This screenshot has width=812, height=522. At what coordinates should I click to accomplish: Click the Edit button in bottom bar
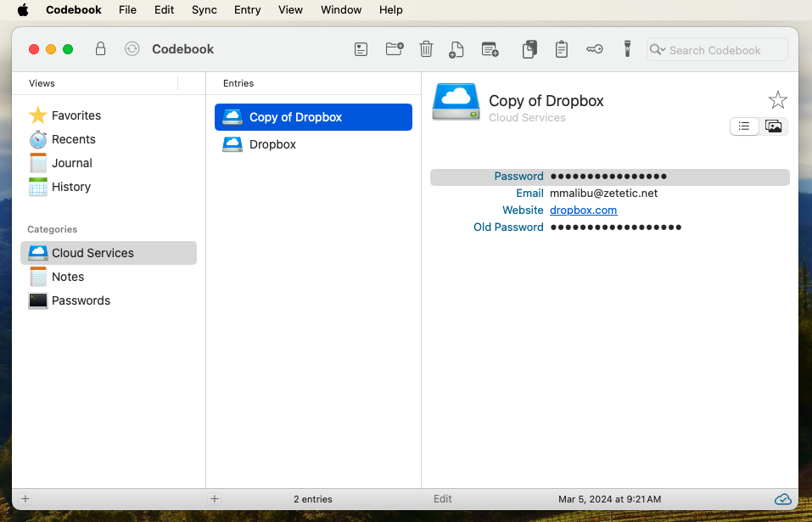442,499
